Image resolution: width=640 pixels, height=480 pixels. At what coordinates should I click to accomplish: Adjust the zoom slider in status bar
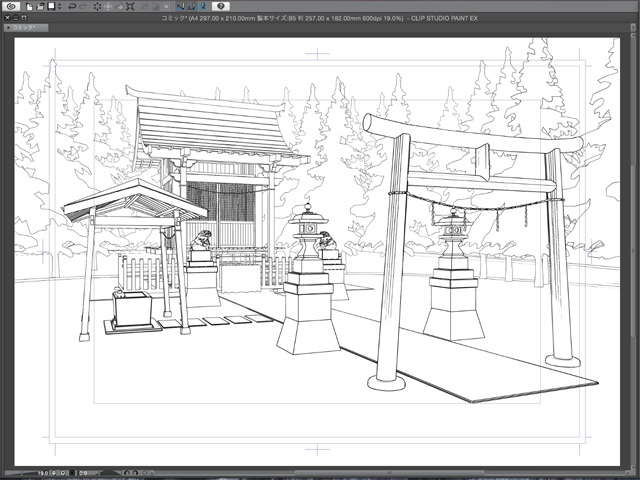pos(20,473)
